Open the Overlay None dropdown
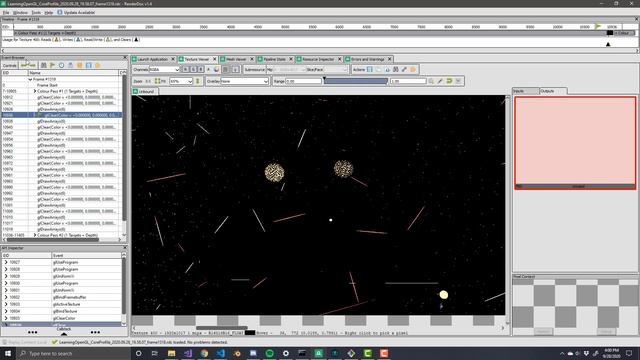 [x=244, y=81]
